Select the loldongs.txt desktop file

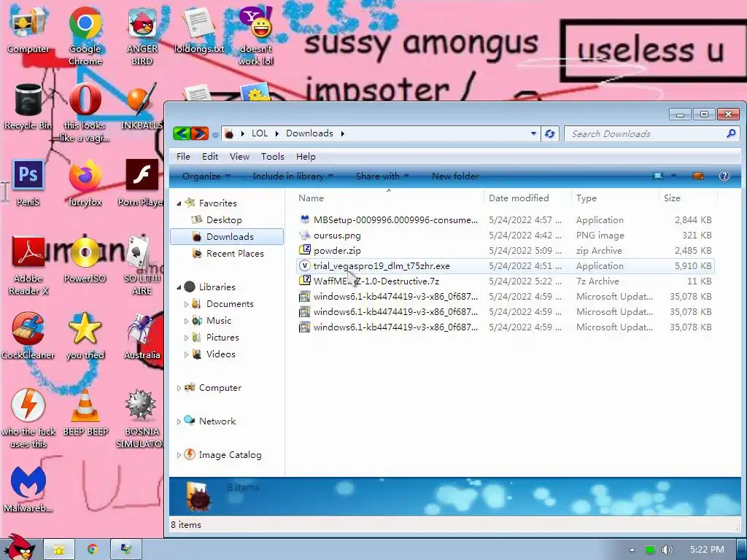(198, 28)
